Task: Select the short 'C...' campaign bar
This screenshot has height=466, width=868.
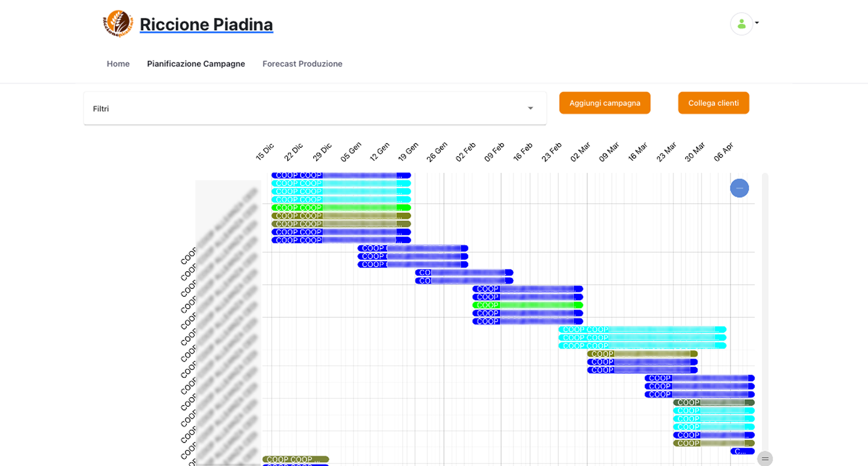Action: pos(742,451)
